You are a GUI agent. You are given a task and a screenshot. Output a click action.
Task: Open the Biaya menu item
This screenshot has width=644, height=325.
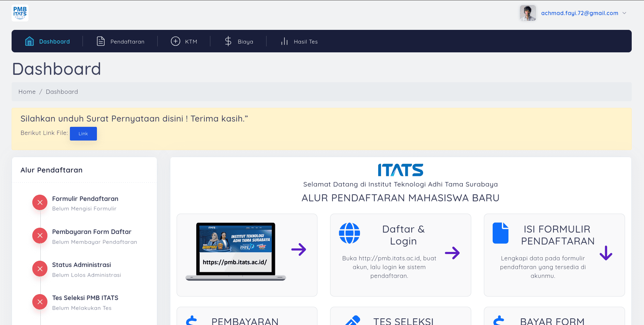239,41
